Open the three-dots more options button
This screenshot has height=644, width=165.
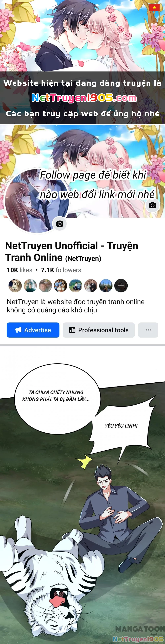click(148, 330)
